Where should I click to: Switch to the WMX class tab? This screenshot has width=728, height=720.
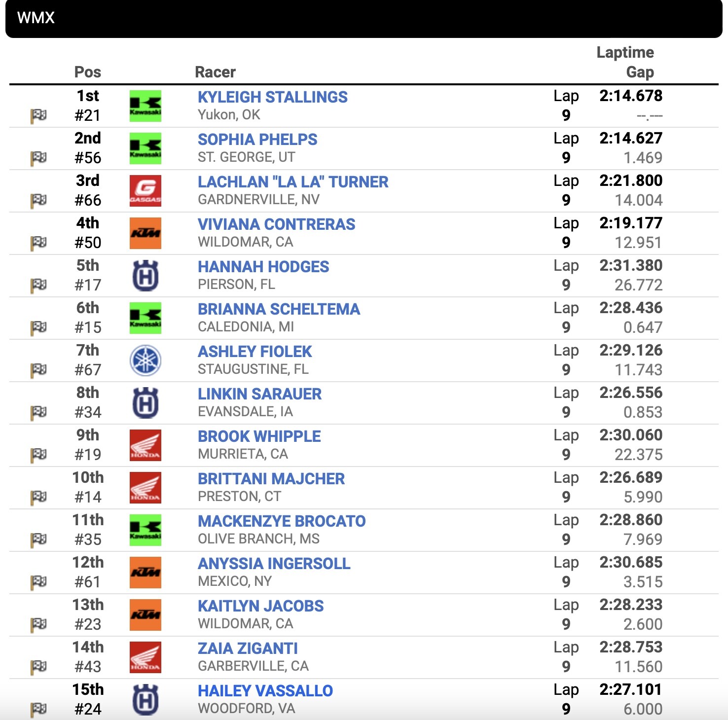(x=35, y=19)
